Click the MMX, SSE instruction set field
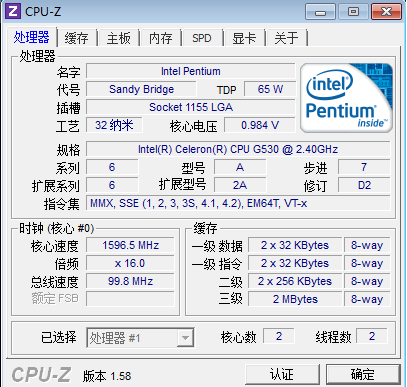 click(238, 203)
